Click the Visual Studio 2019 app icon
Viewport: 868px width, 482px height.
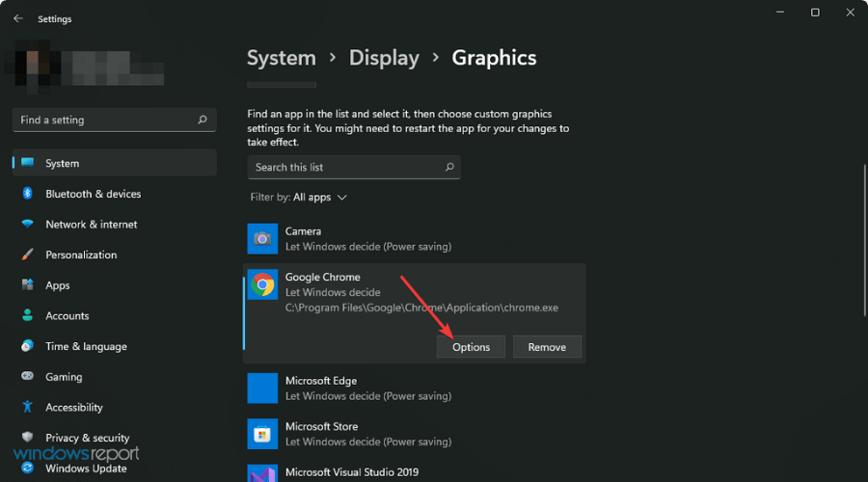click(x=262, y=473)
